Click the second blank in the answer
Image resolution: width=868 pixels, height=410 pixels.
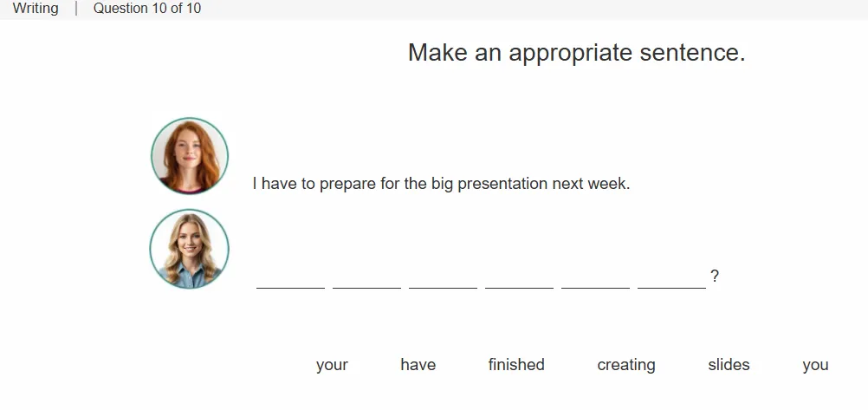[367, 279]
